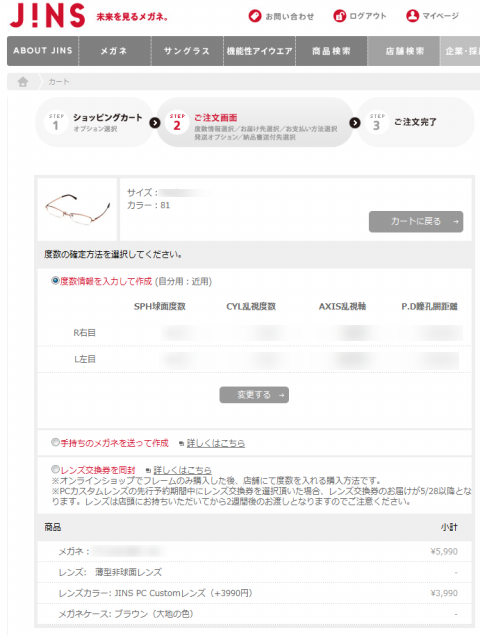Viewport: 480px width, 635px height.
Task: Click arrow icon between Step 1 and 2
Action: (155, 123)
